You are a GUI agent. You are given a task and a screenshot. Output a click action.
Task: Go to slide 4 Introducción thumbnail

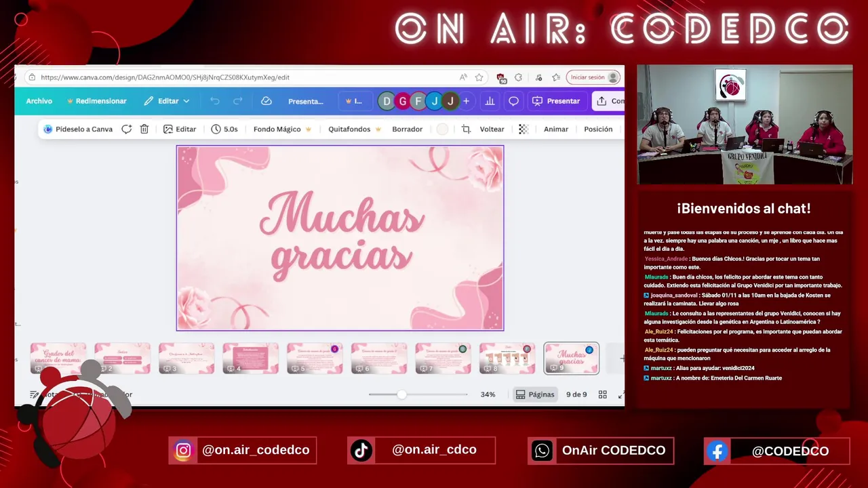(250, 358)
